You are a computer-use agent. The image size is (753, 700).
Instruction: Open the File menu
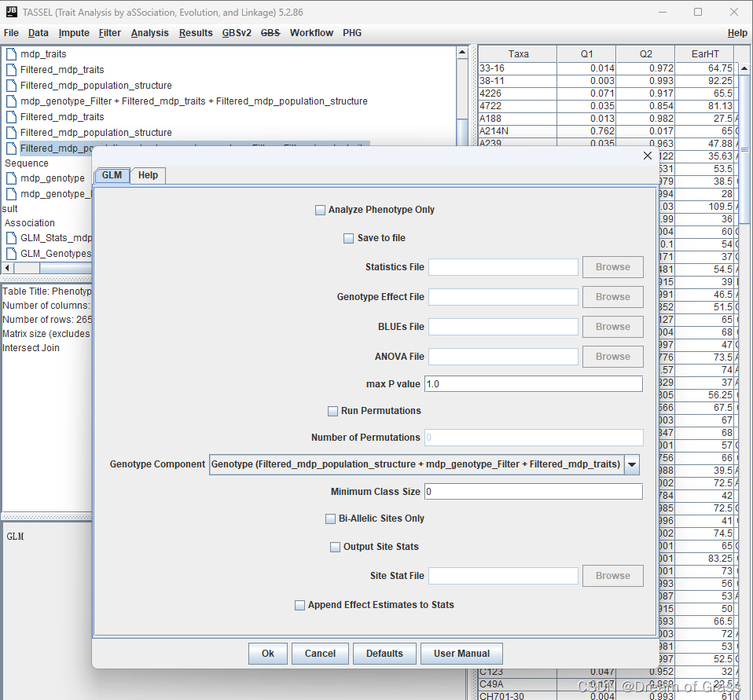(11, 33)
